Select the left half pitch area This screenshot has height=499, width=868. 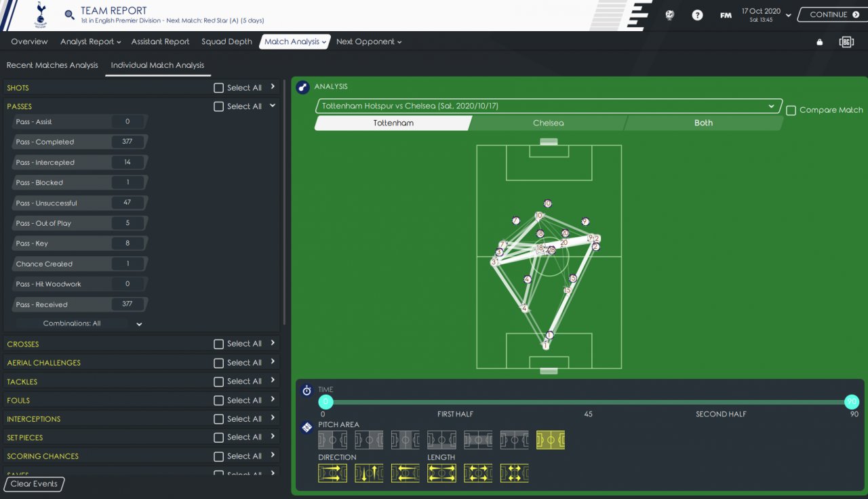tap(332, 440)
